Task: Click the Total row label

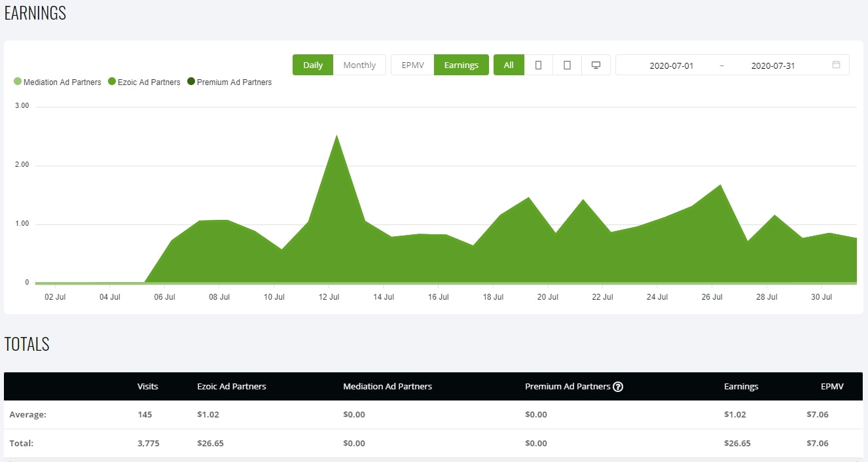Action: tap(21, 444)
